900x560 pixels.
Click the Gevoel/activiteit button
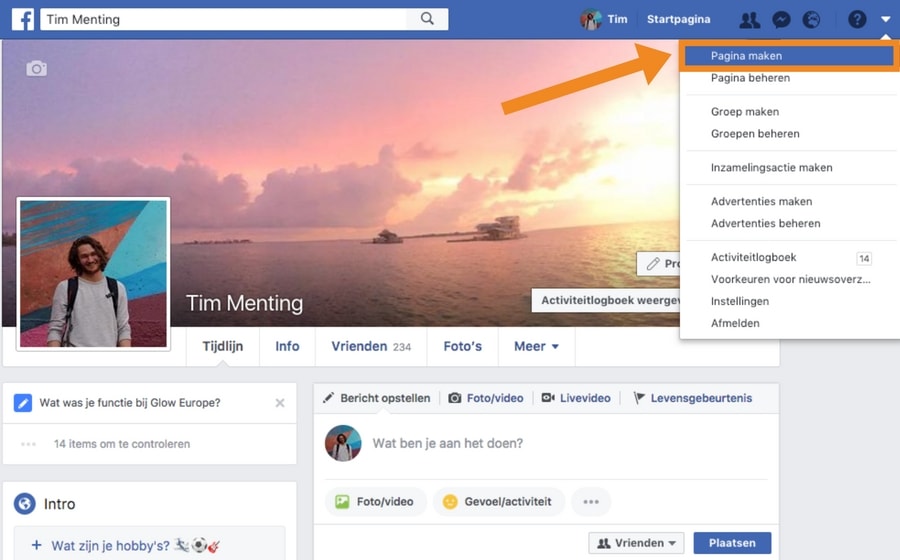coord(498,501)
